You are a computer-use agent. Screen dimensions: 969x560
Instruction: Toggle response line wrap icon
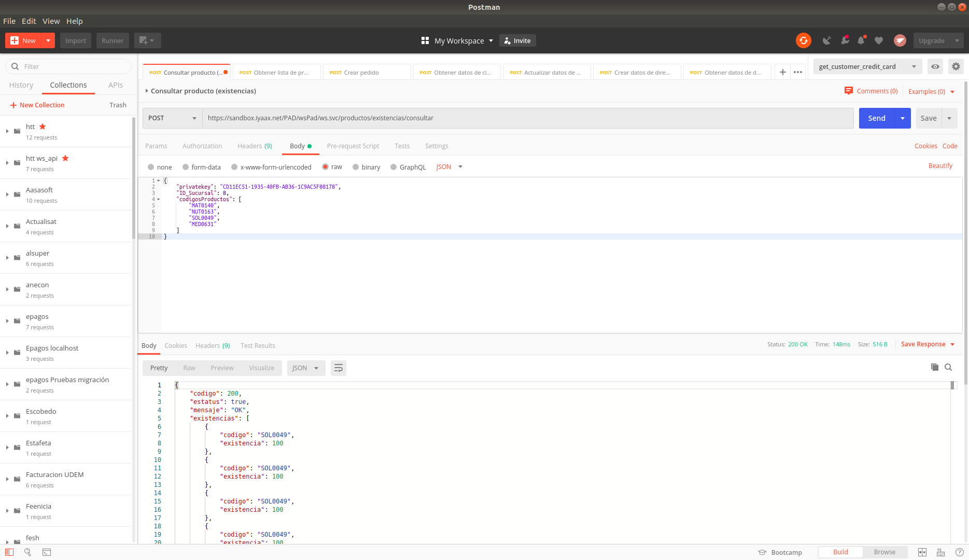339,368
